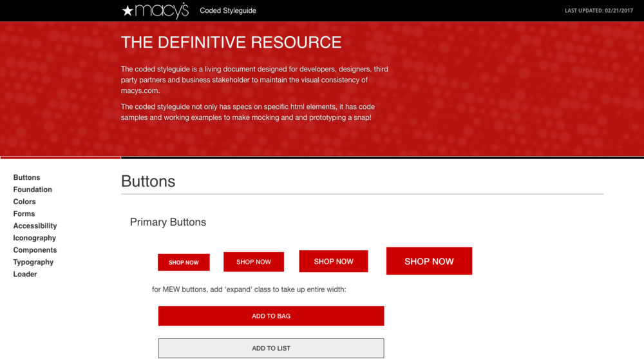Click the smallest SHOP NOW button
Screen dimensions: 644x359
(184, 262)
